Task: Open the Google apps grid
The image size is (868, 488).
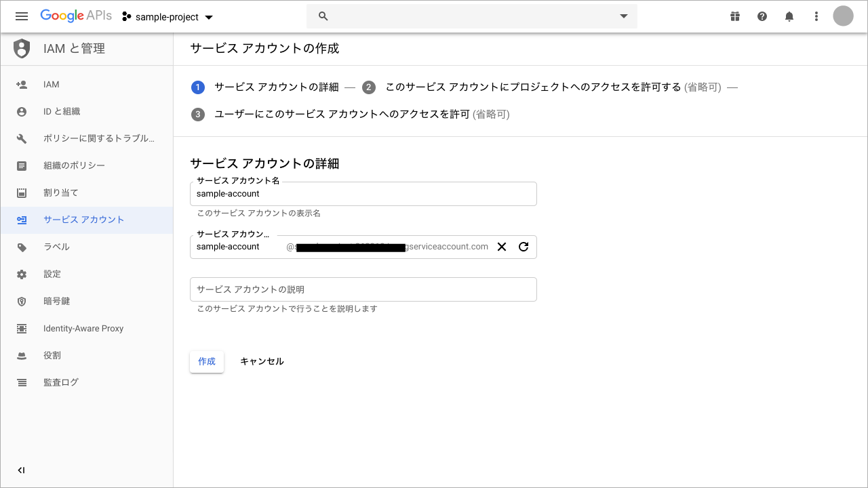Action: [x=735, y=16]
